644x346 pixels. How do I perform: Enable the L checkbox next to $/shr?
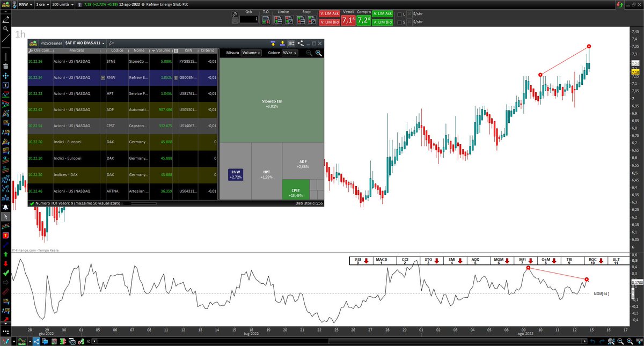point(400,14)
